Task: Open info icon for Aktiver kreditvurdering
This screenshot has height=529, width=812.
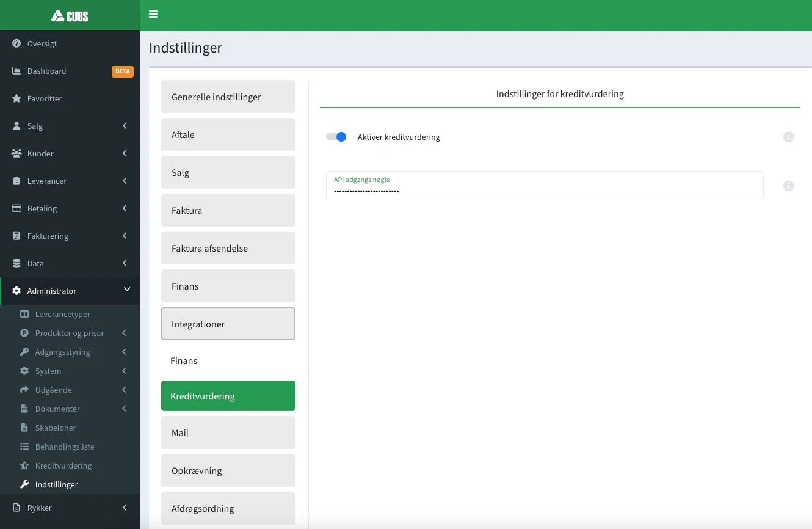Action: 788,137
